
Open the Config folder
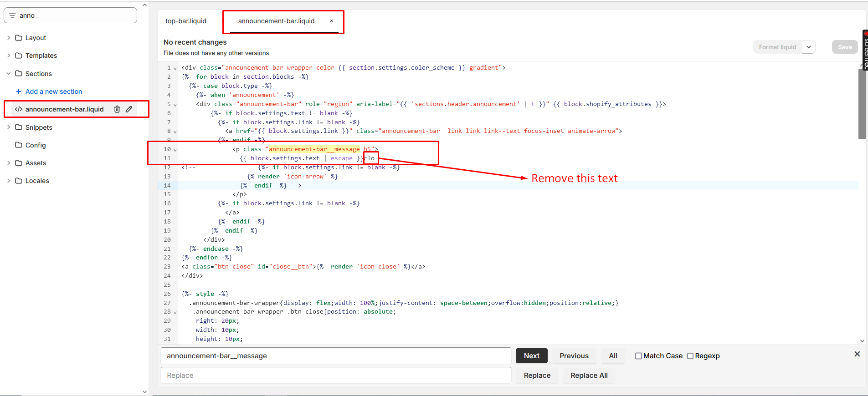[x=36, y=145]
